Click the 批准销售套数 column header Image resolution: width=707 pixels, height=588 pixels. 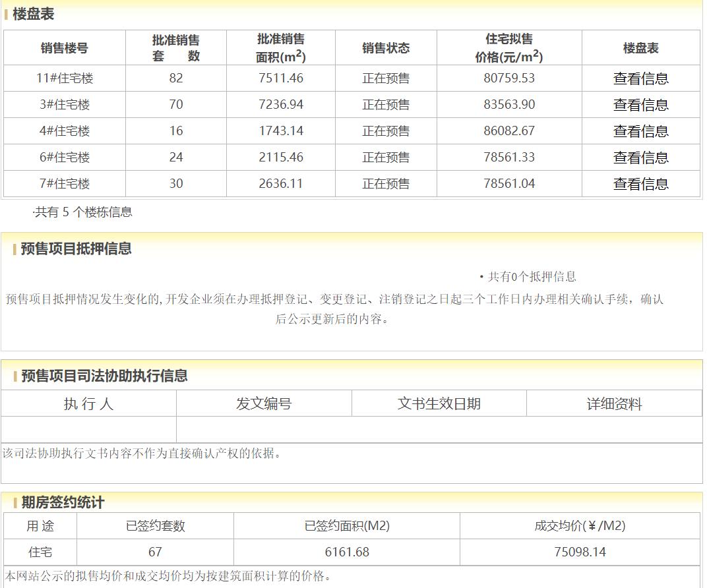pos(176,47)
